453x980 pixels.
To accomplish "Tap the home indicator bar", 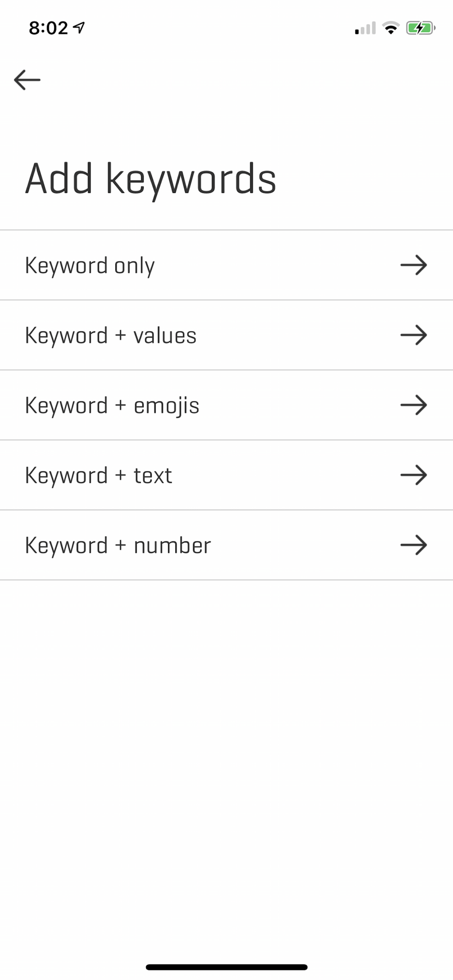I will (x=226, y=967).
